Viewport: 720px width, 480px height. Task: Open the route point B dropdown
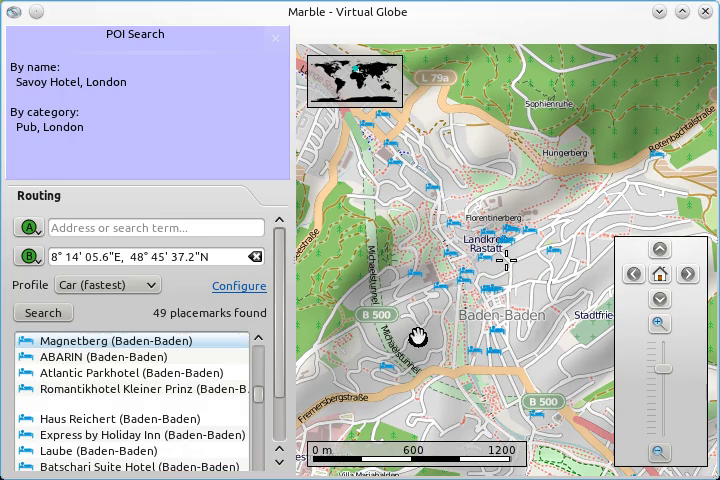(30, 257)
